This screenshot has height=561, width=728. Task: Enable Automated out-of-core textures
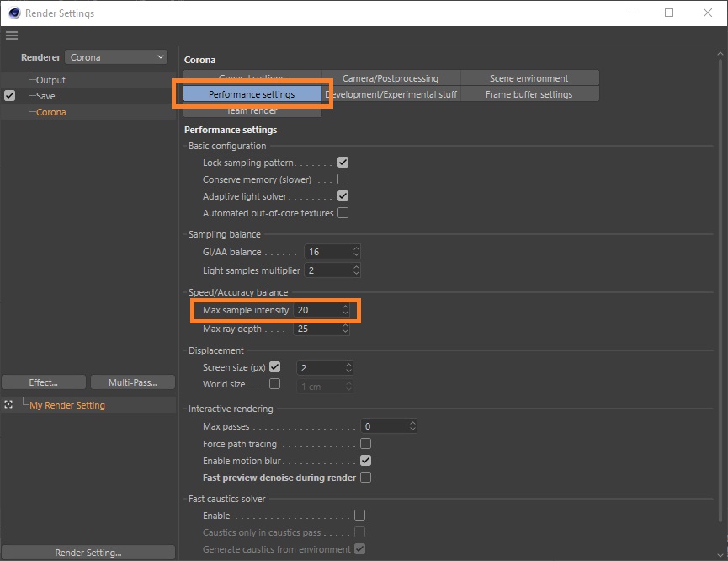343,213
